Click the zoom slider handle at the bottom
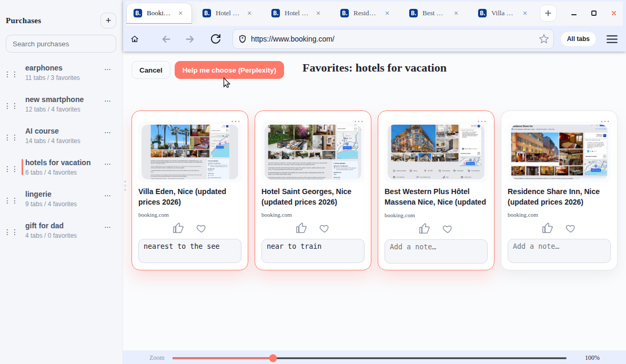626x364 pixels. pos(272,358)
